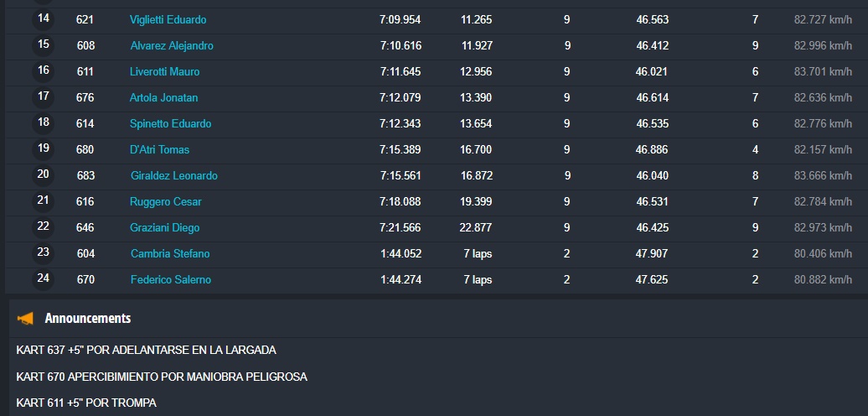Viewport: 868px width, 416px height.
Task: Click position badge 17
Action: [x=44, y=96]
